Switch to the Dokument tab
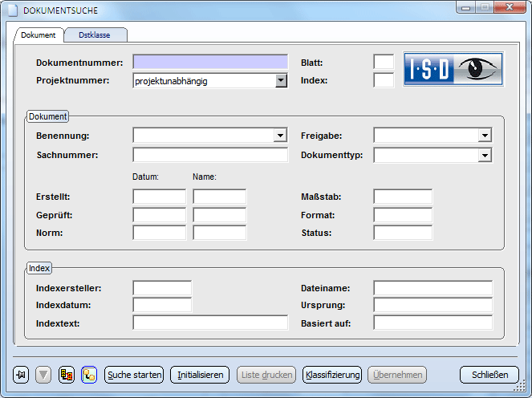The width and height of the screenshot is (532, 398). (x=38, y=35)
